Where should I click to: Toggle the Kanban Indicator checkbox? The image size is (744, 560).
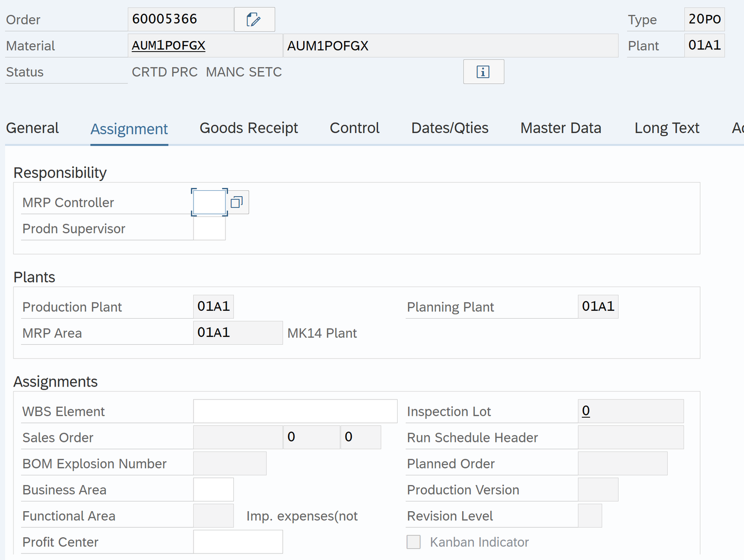click(413, 542)
